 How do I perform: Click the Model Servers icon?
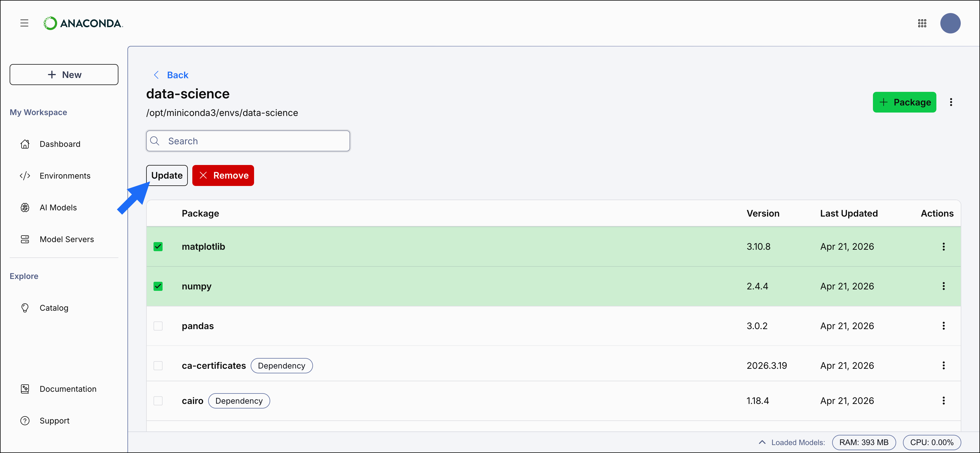pos(25,239)
